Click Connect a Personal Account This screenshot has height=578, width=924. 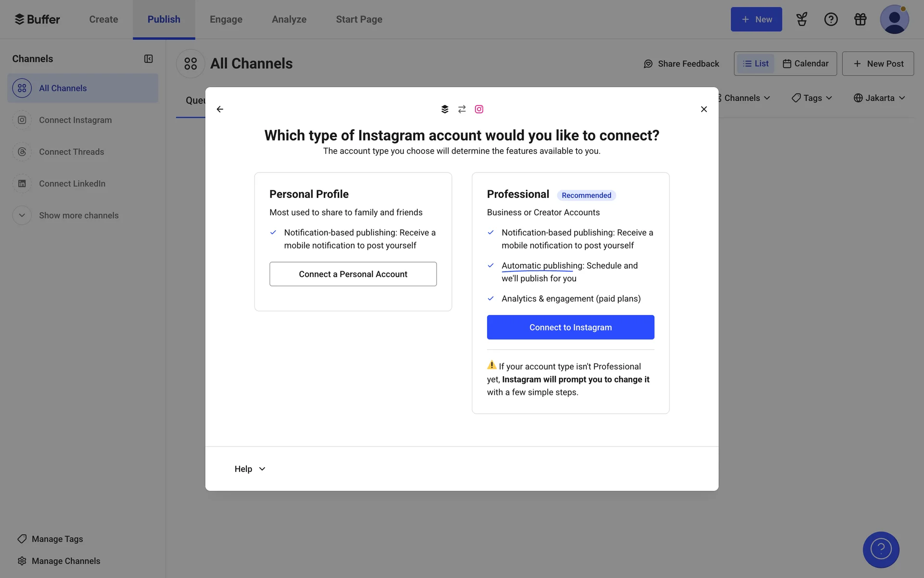point(353,274)
